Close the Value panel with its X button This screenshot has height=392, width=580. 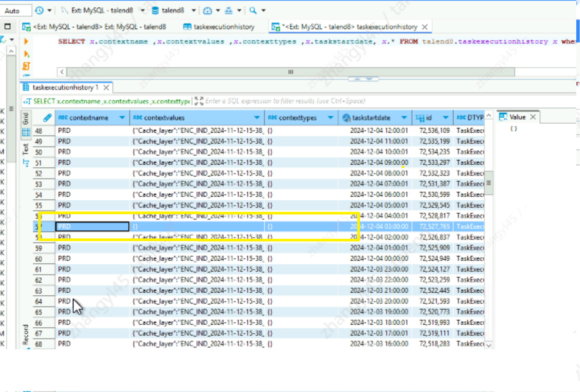coord(533,117)
